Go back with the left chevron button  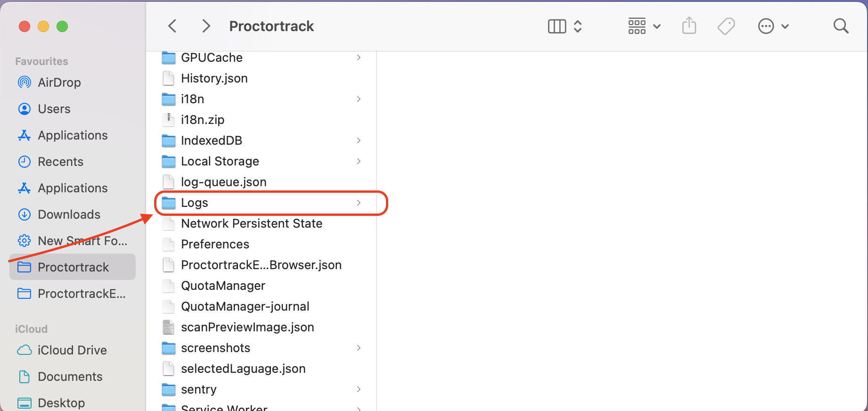pyautogui.click(x=172, y=26)
